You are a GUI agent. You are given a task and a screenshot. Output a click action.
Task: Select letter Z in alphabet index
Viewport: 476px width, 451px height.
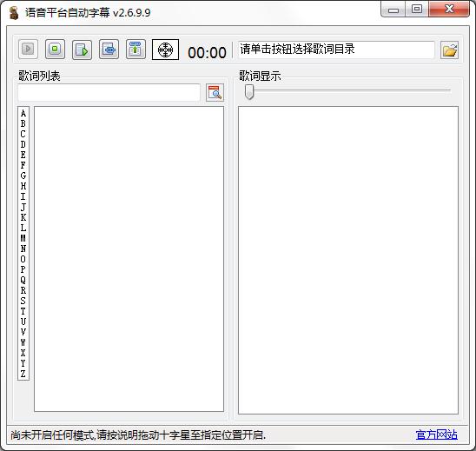[x=23, y=374]
